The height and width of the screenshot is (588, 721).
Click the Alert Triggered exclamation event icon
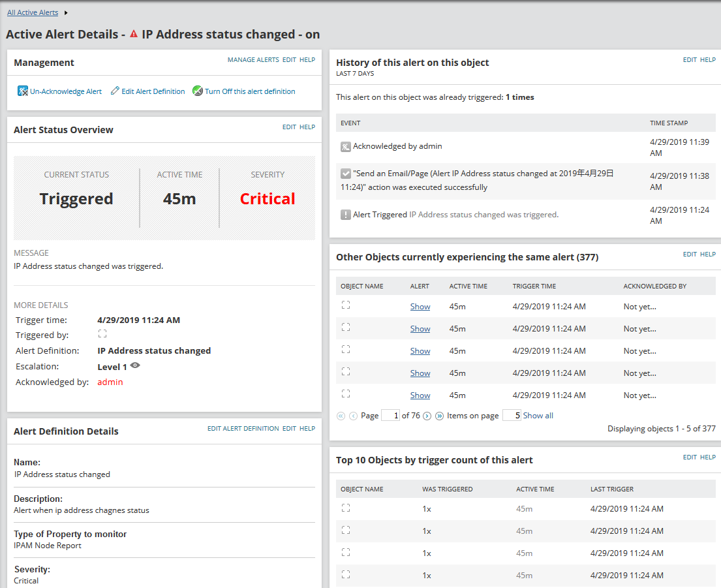(345, 215)
